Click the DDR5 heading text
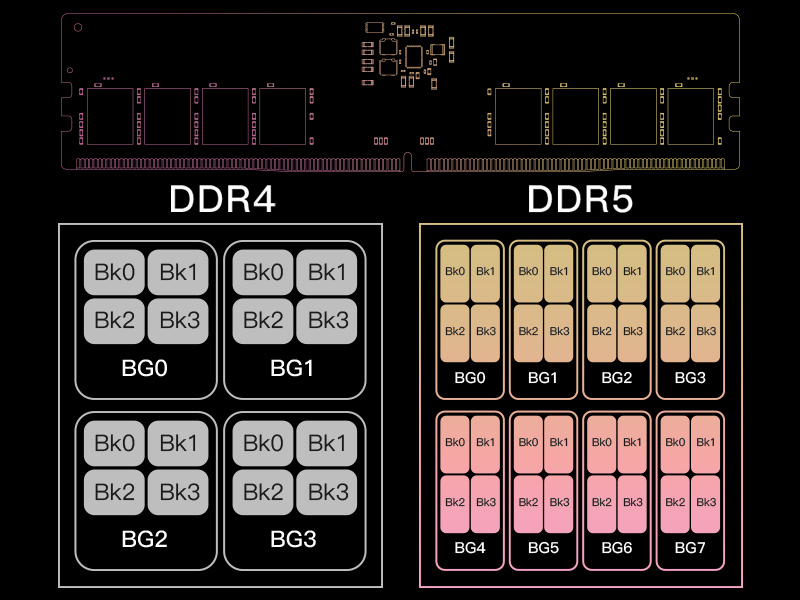 pos(580,199)
